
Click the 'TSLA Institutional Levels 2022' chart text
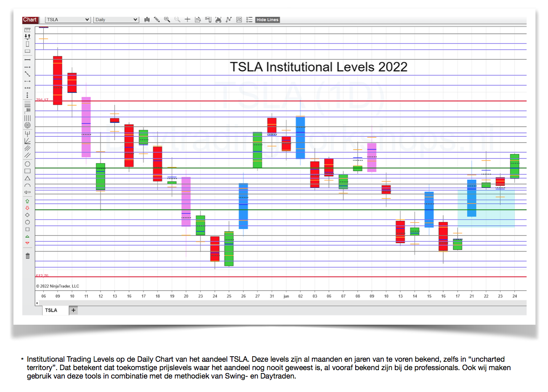pyautogui.click(x=318, y=67)
